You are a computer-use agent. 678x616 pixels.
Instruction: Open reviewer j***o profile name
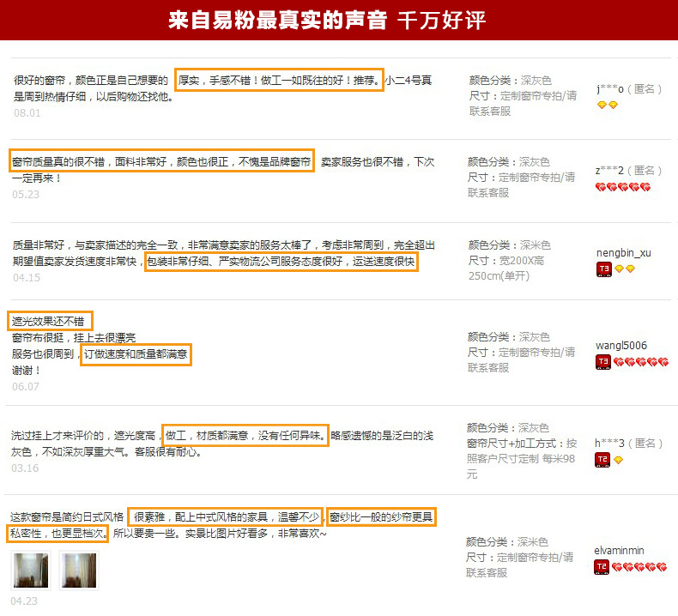click(610, 89)
